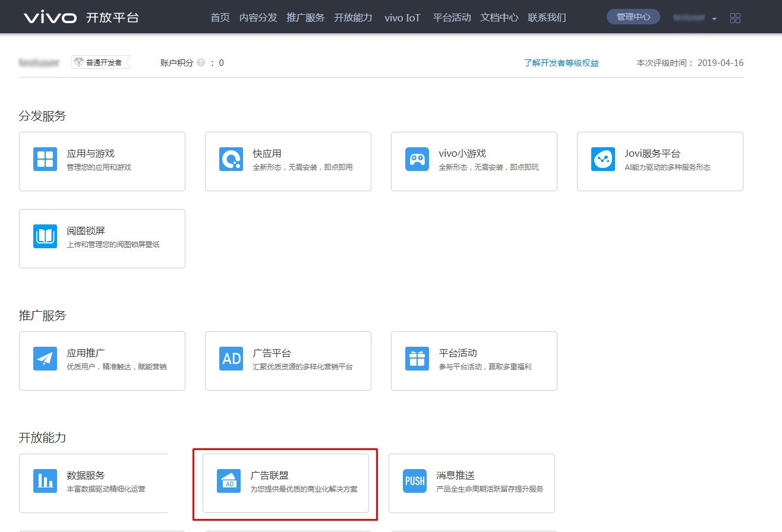Image resolution: width=782 pixels, height=532 pixels.
Task: Click the help icon beside 账户积分
Action: tap(201, 62)
